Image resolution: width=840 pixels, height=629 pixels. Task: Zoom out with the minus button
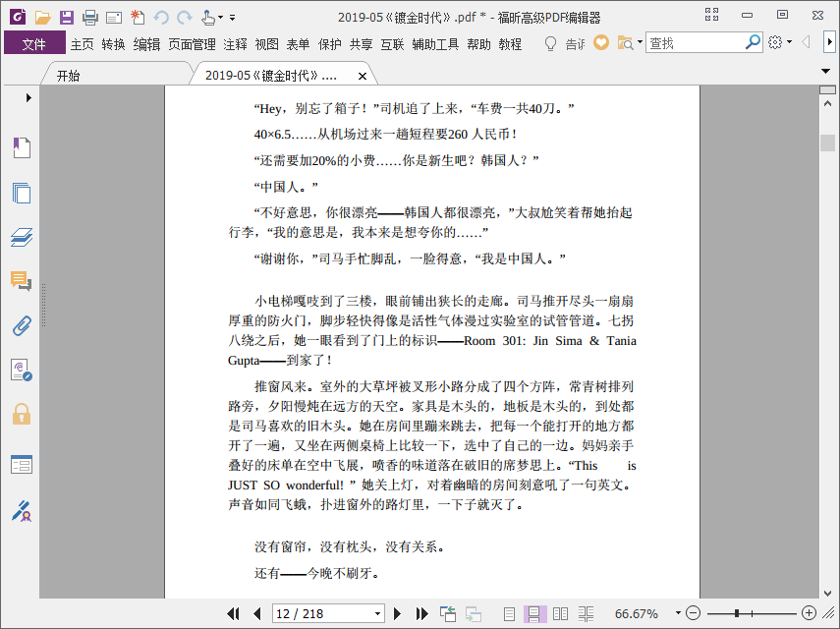(693, 613)
